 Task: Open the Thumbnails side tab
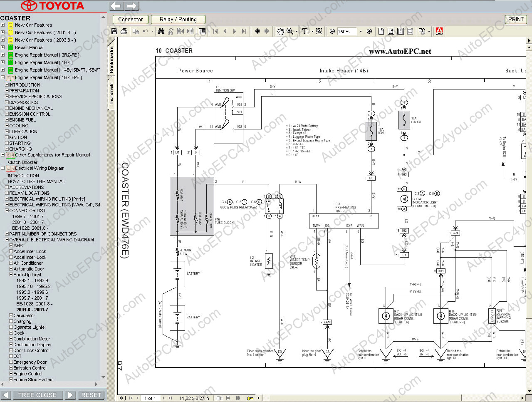click(x=111, y=94)
